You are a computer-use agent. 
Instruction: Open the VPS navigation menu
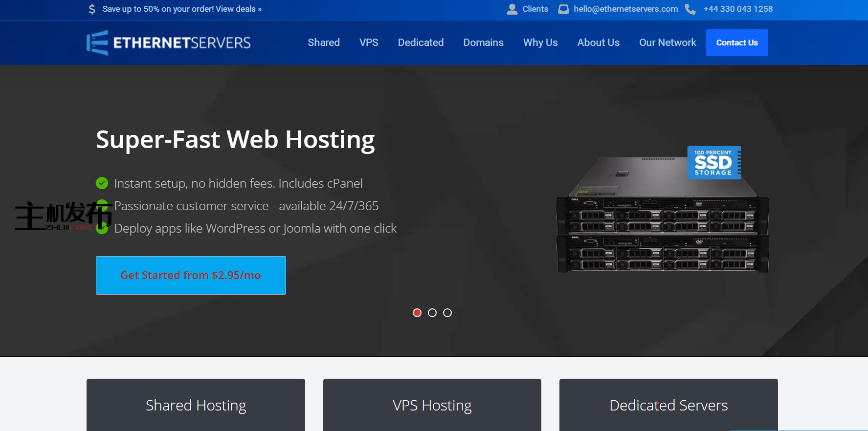click(x=369, y=43)
